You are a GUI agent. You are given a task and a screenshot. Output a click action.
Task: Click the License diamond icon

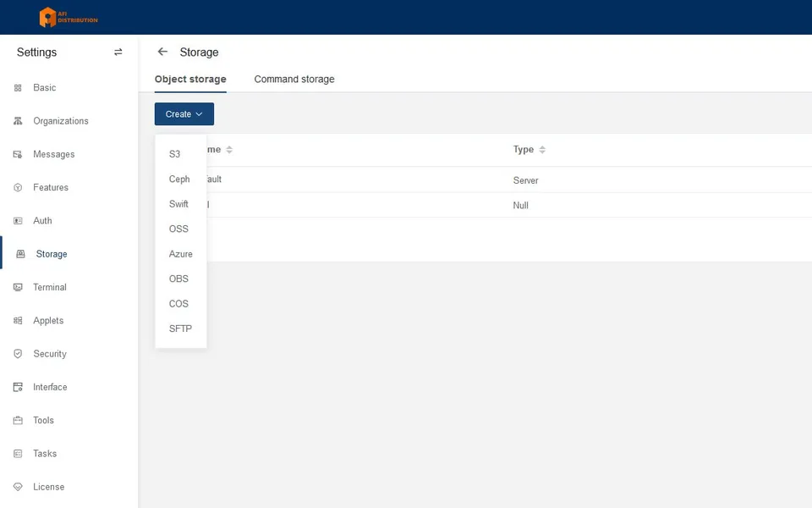18,487
